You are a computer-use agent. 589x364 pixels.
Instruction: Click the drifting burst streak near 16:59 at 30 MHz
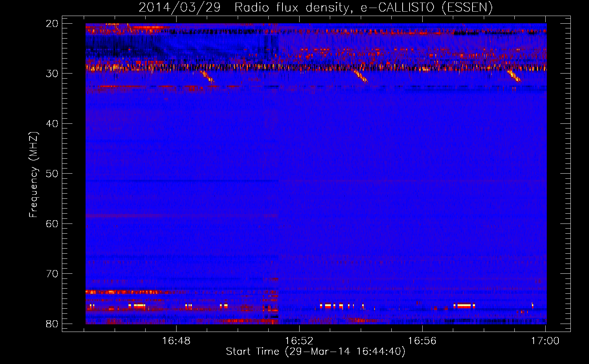coord(514,76)
